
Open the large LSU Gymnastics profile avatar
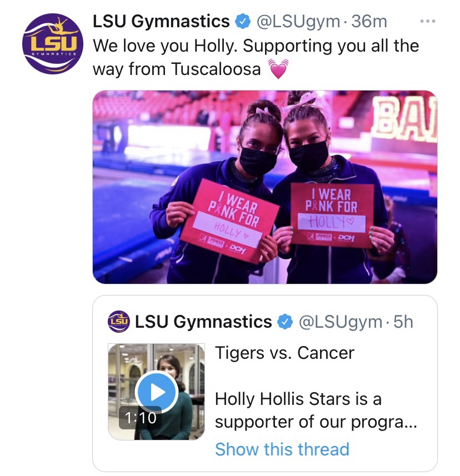coord(53,44)
